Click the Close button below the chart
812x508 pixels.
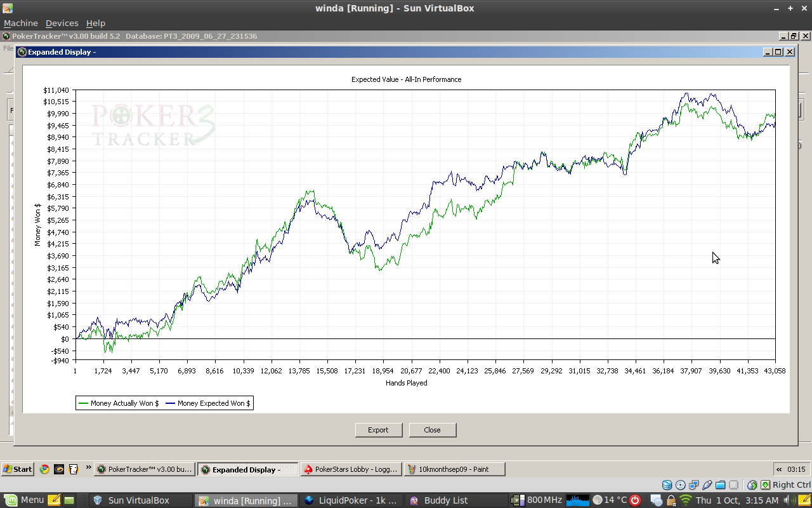433,430
